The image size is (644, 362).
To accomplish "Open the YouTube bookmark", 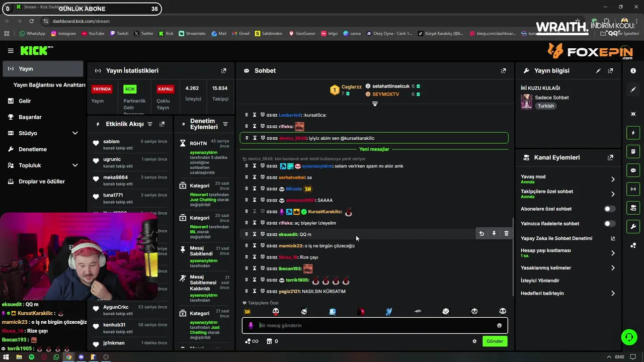I will click(x=93, y=34).
